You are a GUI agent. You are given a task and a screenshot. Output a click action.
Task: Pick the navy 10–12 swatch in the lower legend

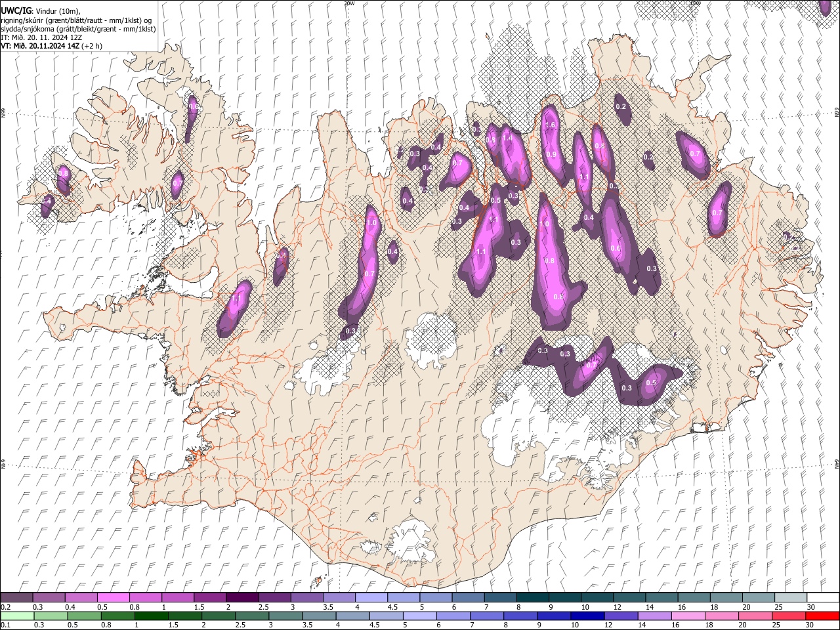point(587,616)
